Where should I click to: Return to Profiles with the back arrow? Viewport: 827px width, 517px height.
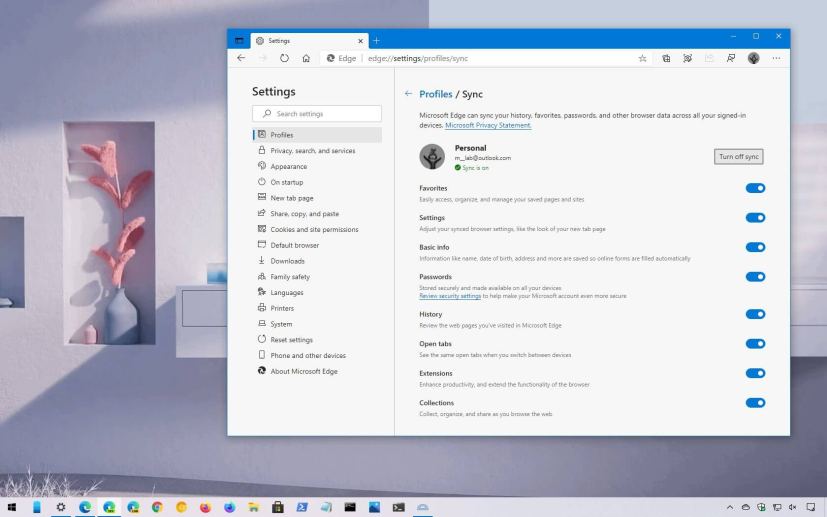[x=408, y=93]
